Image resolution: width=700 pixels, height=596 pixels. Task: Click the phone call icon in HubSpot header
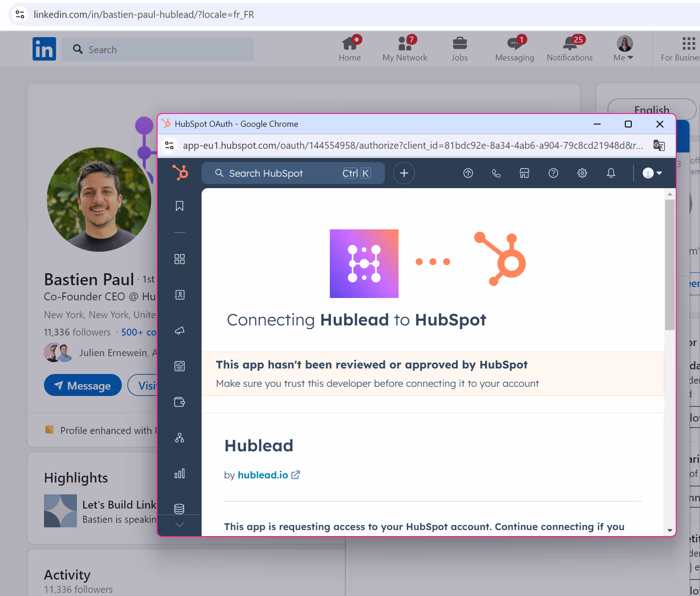(496, 173)
